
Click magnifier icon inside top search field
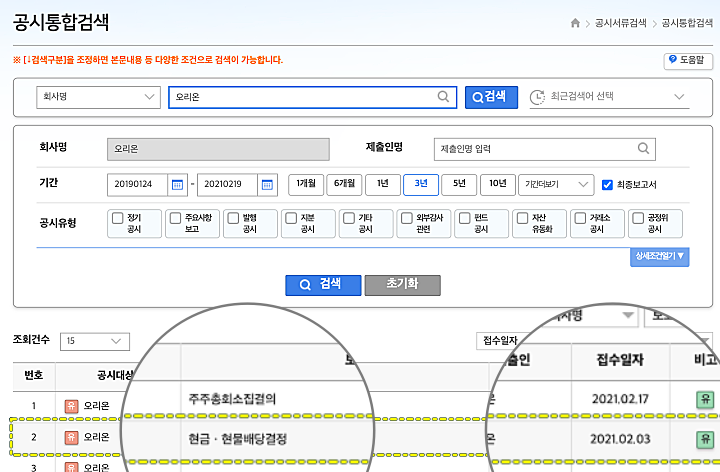(x=443, y=96)
